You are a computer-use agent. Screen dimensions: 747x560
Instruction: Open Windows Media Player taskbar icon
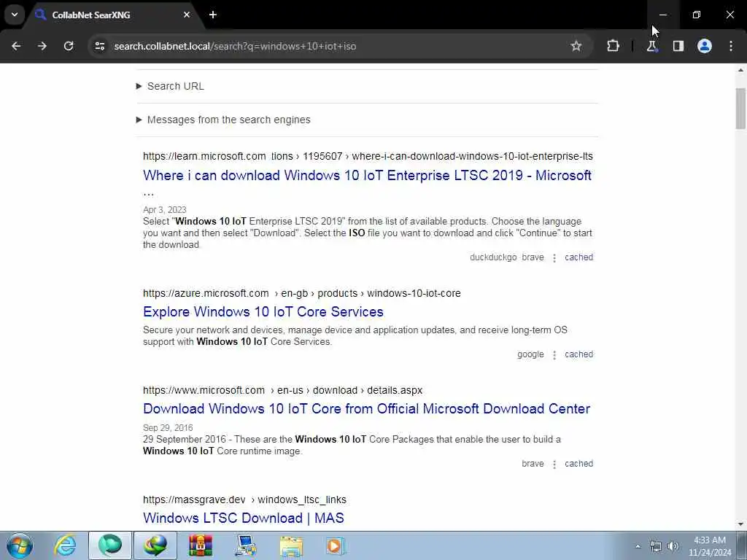click(x=336, y=545)
